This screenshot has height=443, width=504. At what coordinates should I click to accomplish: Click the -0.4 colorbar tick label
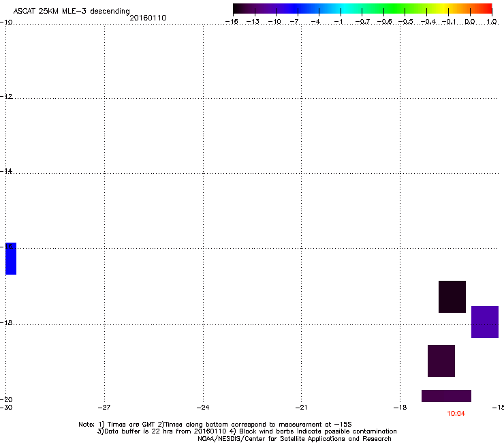[x=428, y=22]
